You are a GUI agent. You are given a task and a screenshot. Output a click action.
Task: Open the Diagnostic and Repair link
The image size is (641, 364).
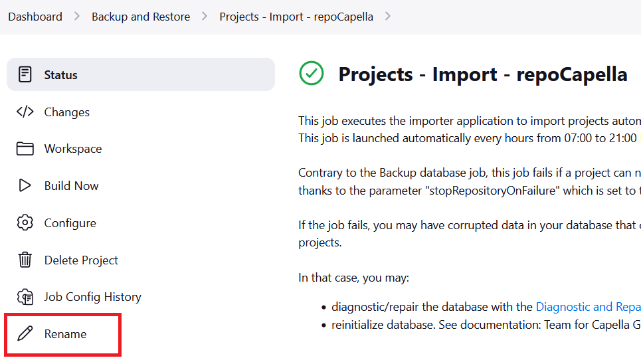pyautogui.click(x=587, y=307)
